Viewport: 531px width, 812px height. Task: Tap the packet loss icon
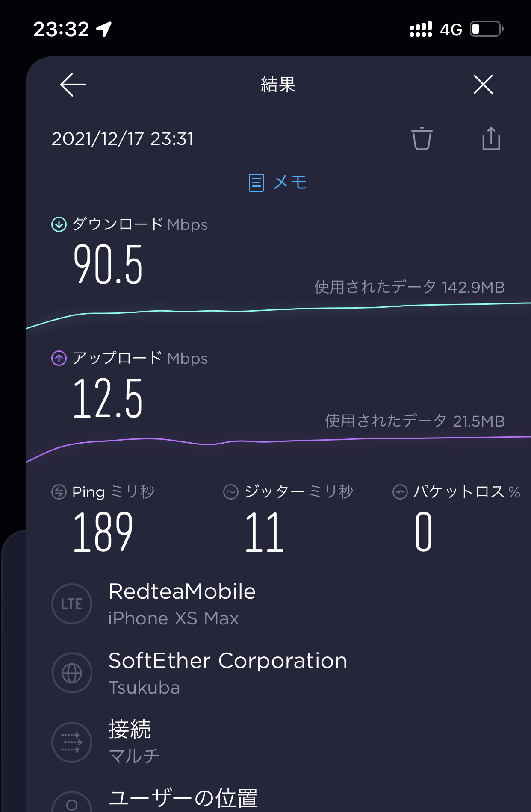click(x=400, y=492)
